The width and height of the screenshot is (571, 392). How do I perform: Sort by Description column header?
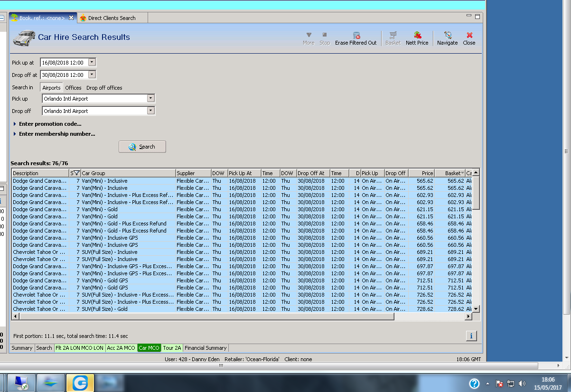(41, 173)
